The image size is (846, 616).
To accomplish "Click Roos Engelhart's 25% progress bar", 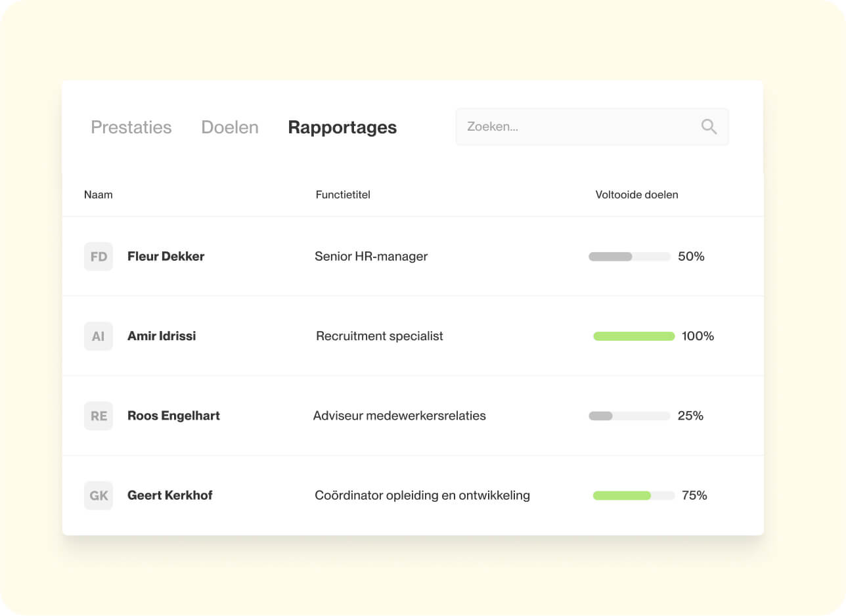I will (629, 416).
